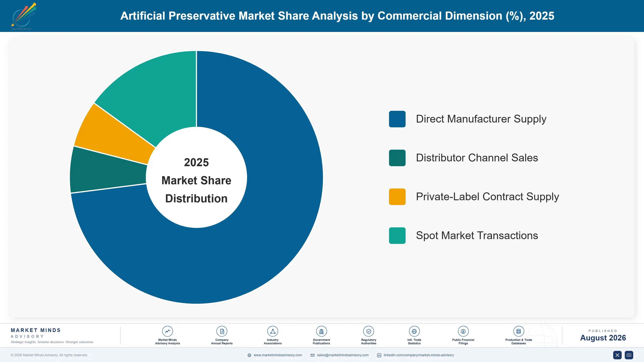Click the Regulatory Authorities label
Viewport: 644px width, 362px height.
(x=368, y=342)
